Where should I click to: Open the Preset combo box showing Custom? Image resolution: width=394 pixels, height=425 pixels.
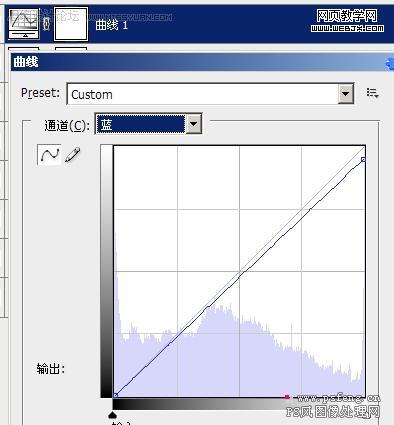point(210,94)
